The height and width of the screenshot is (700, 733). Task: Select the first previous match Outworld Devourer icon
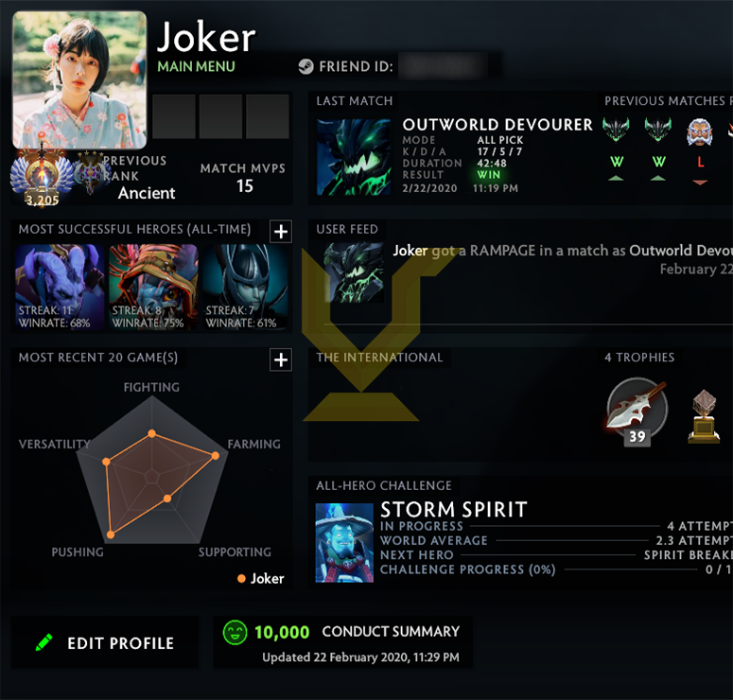coord(616,130)
